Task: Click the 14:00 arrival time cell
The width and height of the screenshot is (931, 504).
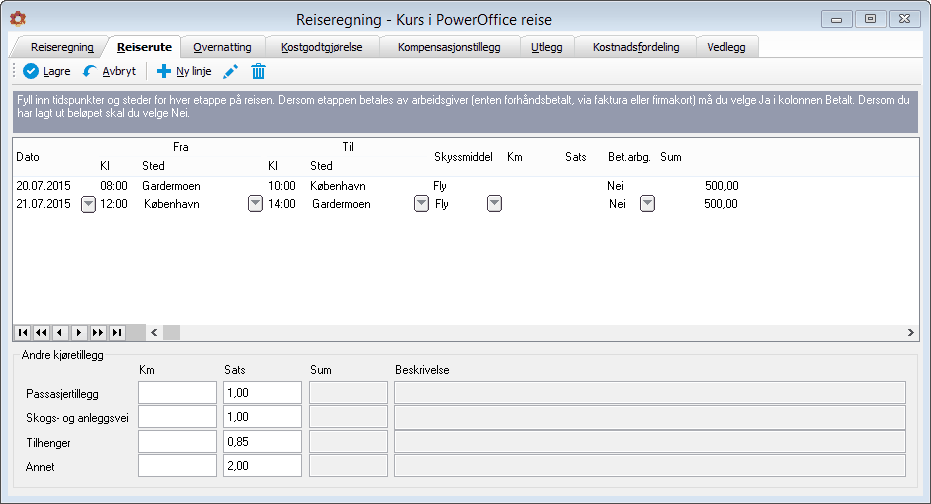Action: click(x=281, y=204)
